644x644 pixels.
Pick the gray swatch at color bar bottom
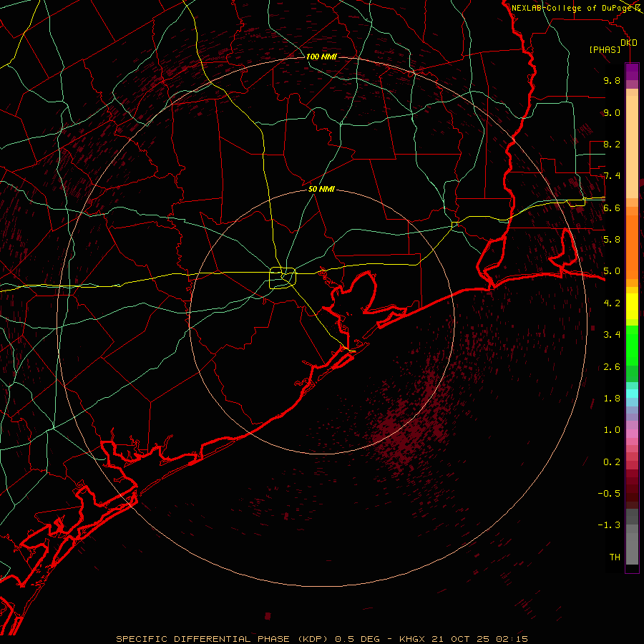click(632, 546)
